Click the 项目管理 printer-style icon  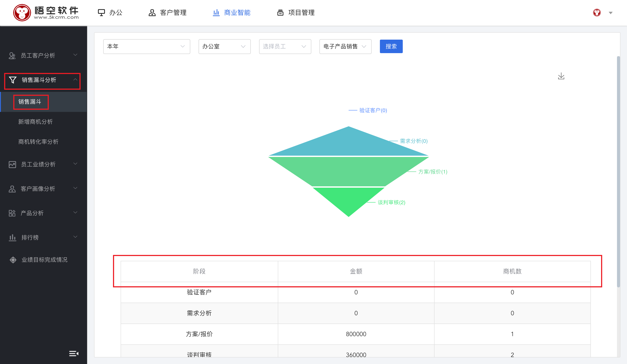(x=280, y=13)
